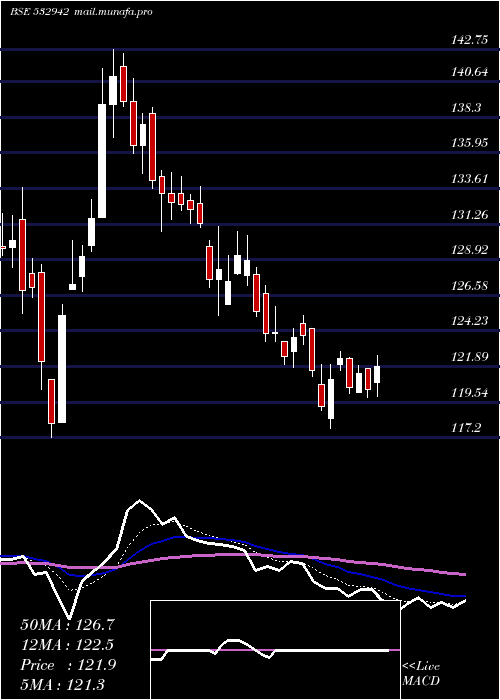Click the 126.58 price level label
This screenshot has width=500, height=700.
click(x=470, y=285)
